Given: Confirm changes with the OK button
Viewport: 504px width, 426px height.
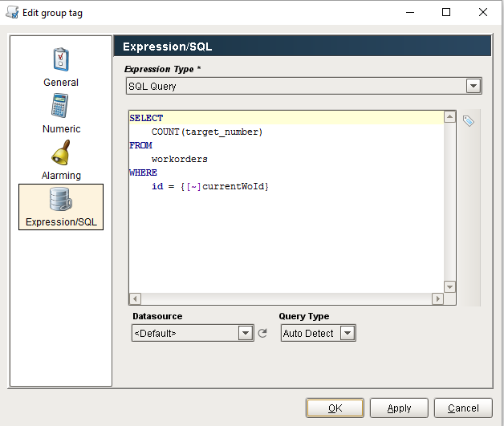Looking at the screenshot, I should click(335, 408).
